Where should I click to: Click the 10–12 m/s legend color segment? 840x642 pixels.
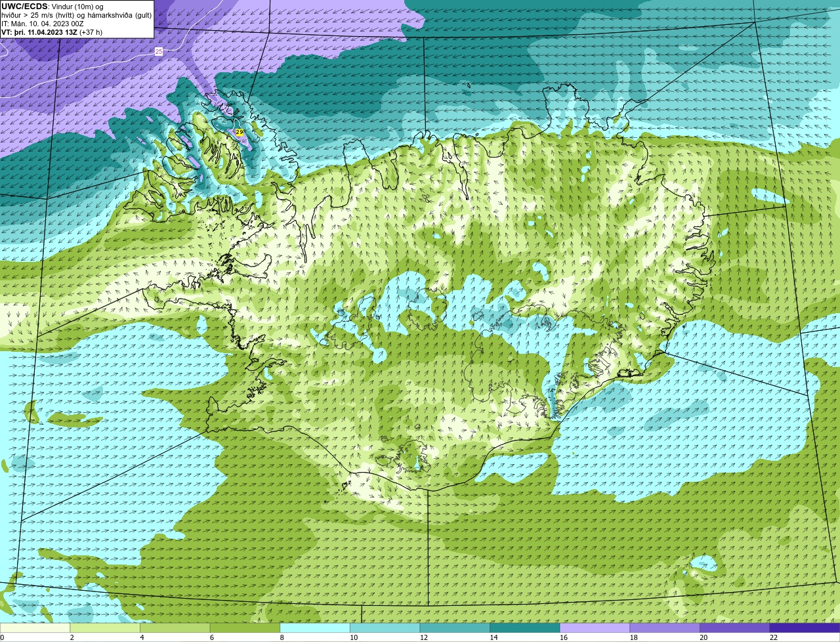click(x=385, y=628)
